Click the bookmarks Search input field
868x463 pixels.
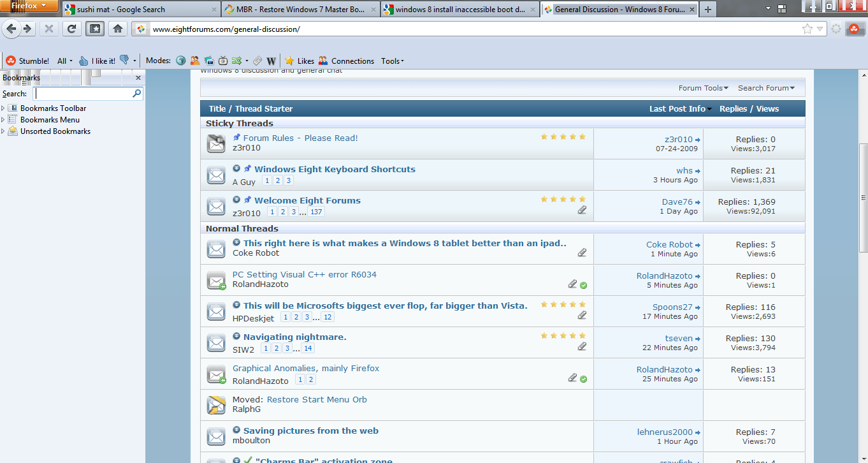coord(88,93)
